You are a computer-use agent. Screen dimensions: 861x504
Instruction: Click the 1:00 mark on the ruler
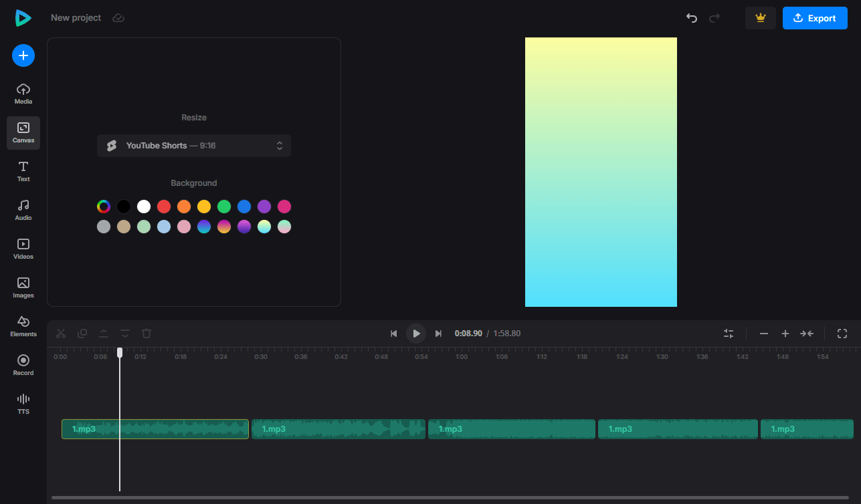pyautogui.click(x=462, y=357)
